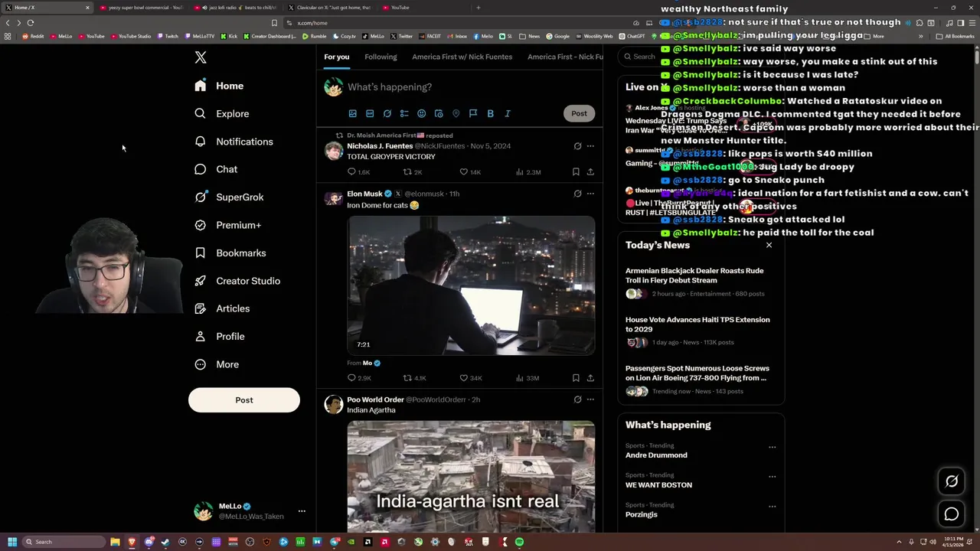Viewport: 980px width, 551px height.
Task: Open the floating messages chat button
Action: 952,514
